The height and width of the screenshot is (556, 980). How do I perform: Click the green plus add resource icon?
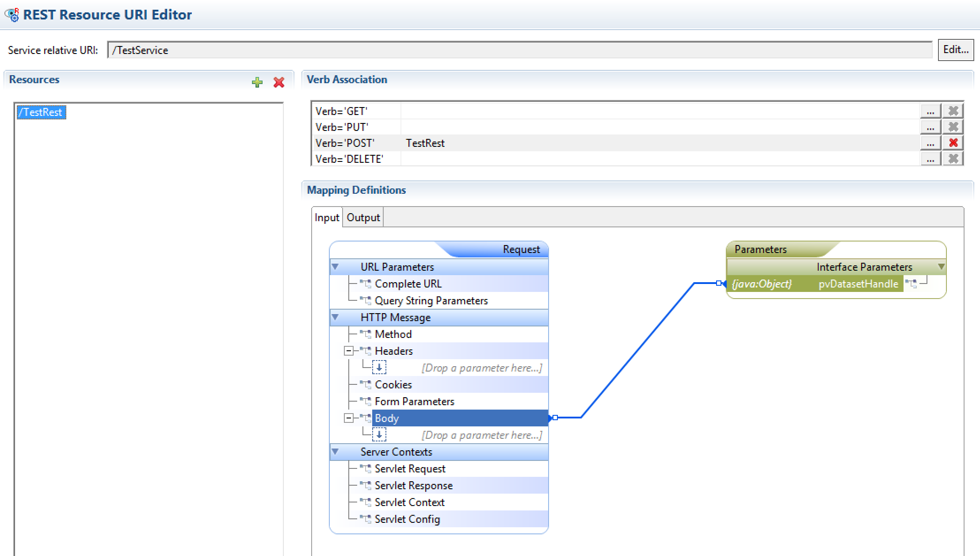point(257,82)
